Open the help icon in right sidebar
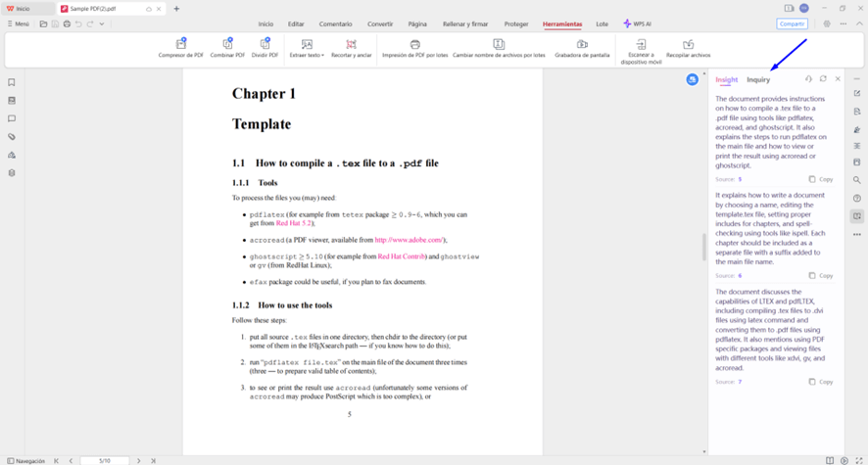The width and height of the screenshot is (868, 465). pyautogui.click(x=857, y=199)
